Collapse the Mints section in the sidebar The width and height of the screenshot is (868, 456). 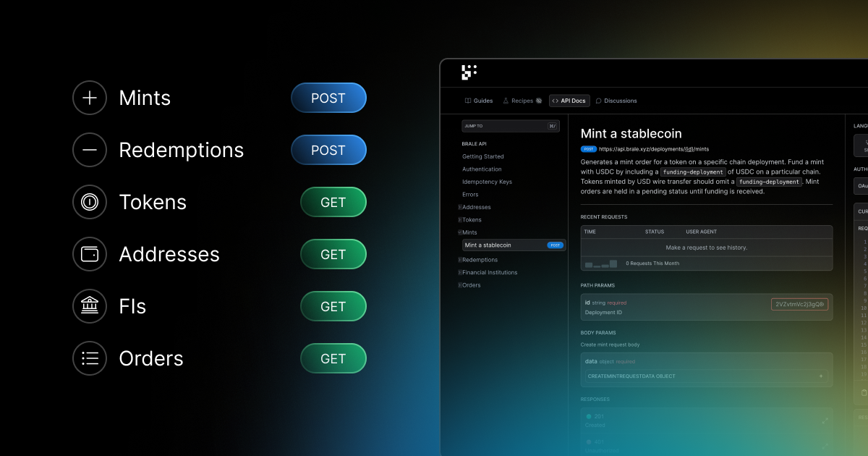[x=460, y=233]
